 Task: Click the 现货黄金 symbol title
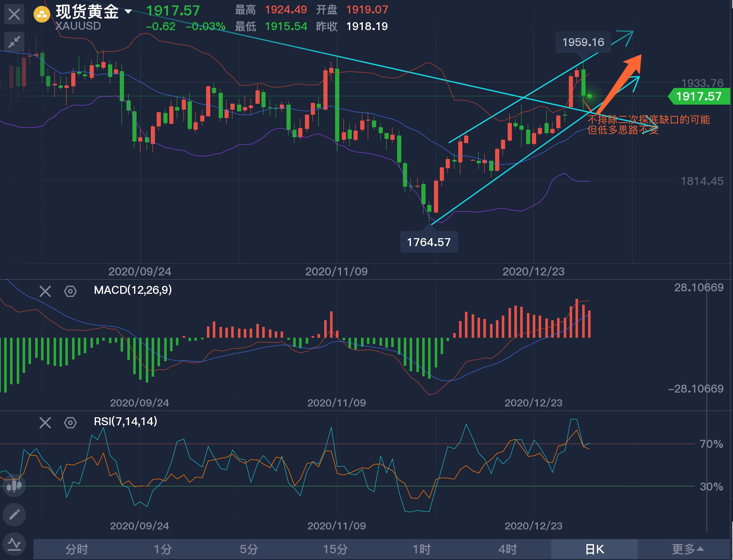88,11
